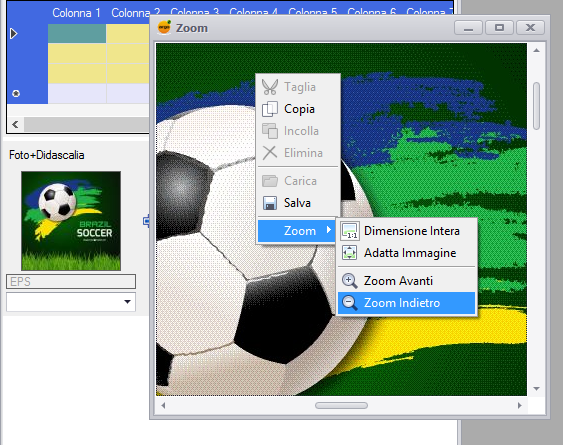Click the Zoom window's down scroll arrow
The width and height of the screenshot is (563, 445).
pos(536,389)
